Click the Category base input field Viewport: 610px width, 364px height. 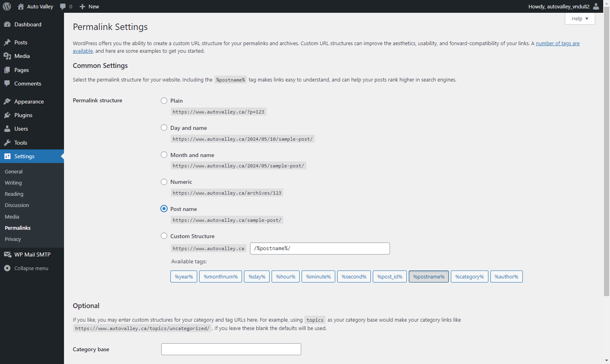point(231,349)
